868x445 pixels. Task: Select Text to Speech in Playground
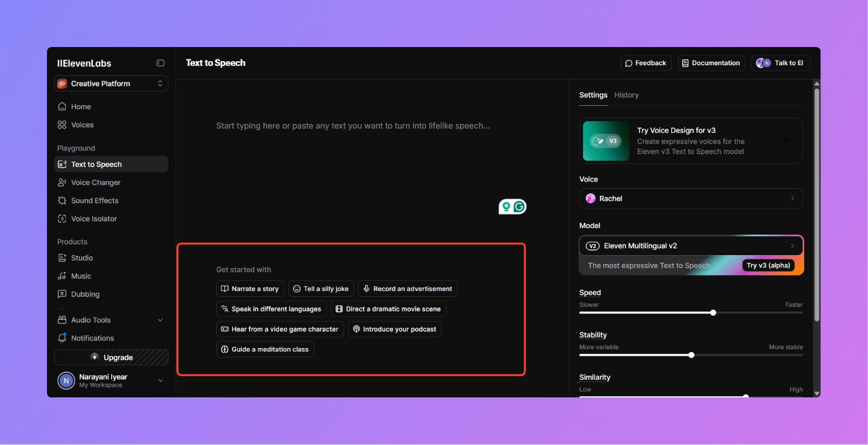(x=111, y=164)
